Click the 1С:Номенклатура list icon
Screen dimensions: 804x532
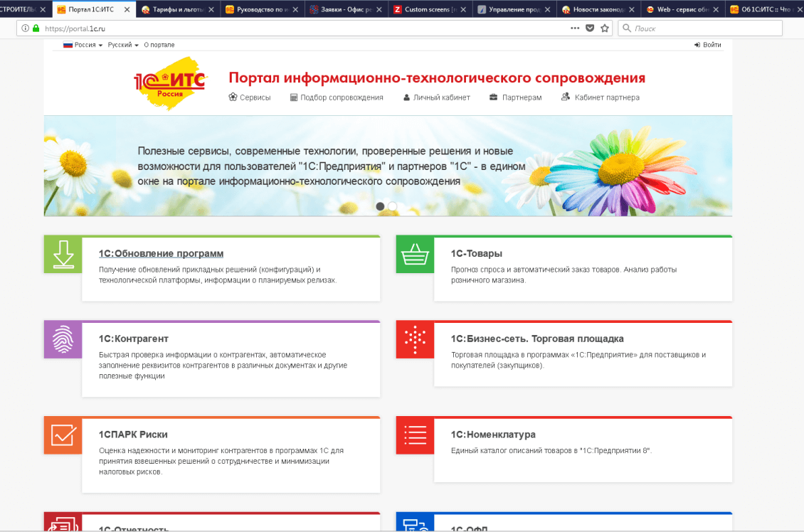pyautogui.click(x=415, y=435)
